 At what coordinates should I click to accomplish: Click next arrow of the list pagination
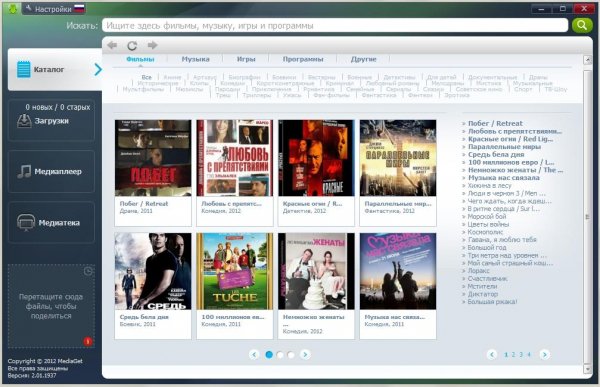pos(545,354)
